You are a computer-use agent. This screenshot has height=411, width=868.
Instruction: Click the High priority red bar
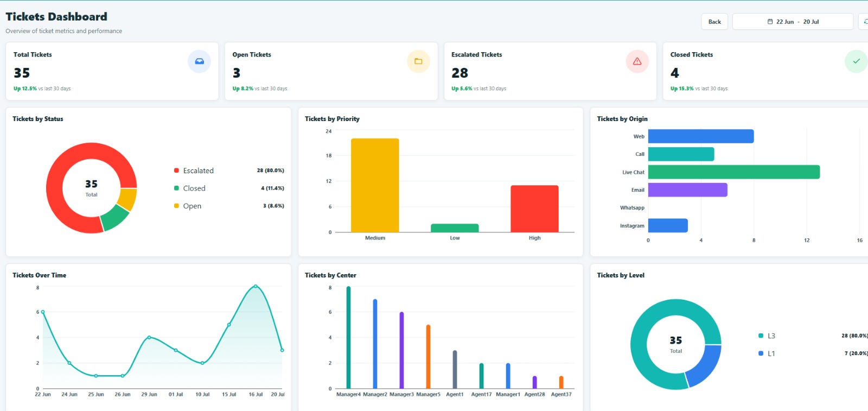tap(534, 209)
